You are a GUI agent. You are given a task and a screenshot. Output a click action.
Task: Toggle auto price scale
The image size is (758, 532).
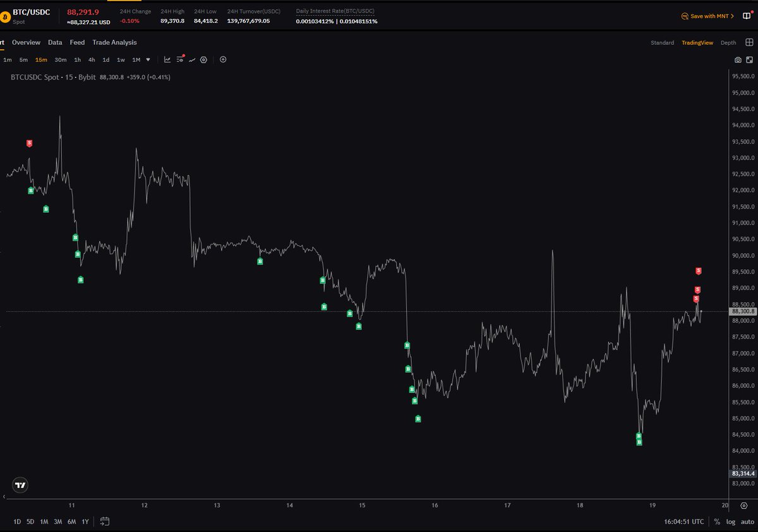[x=747, y=522]
